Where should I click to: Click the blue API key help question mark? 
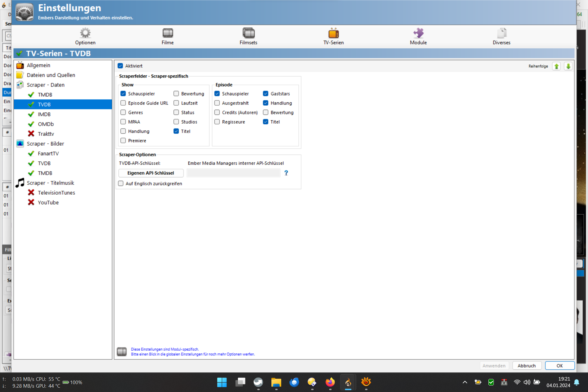pos(286,173)
